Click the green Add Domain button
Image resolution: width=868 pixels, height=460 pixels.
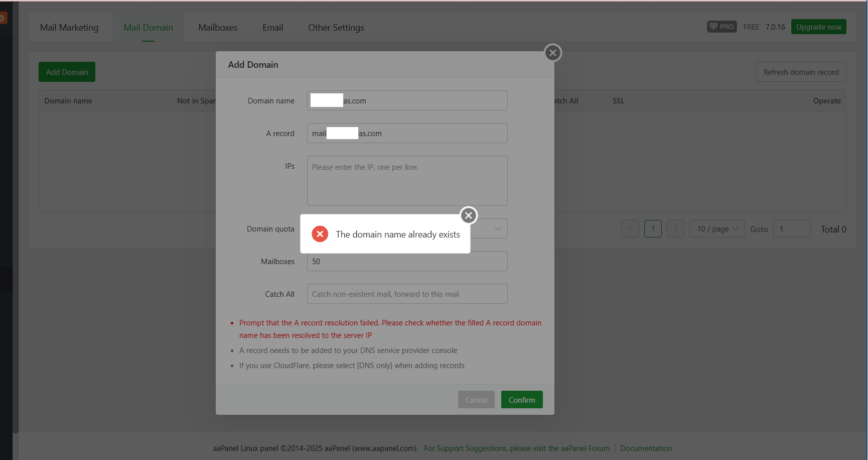[67, 72]
